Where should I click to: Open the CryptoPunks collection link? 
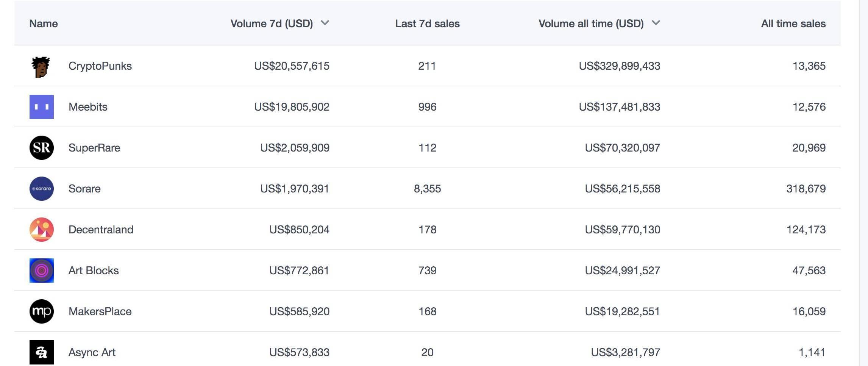click(x=100, y=66)
